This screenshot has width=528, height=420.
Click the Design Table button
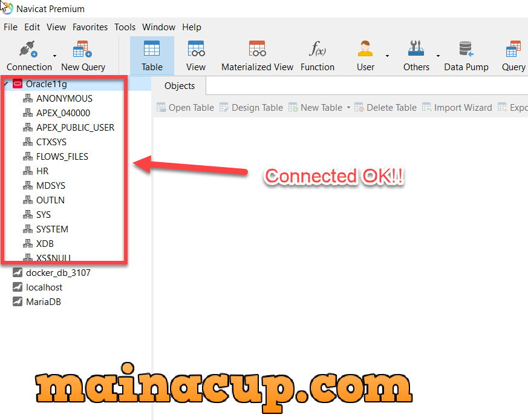click(x=251, y=108)
